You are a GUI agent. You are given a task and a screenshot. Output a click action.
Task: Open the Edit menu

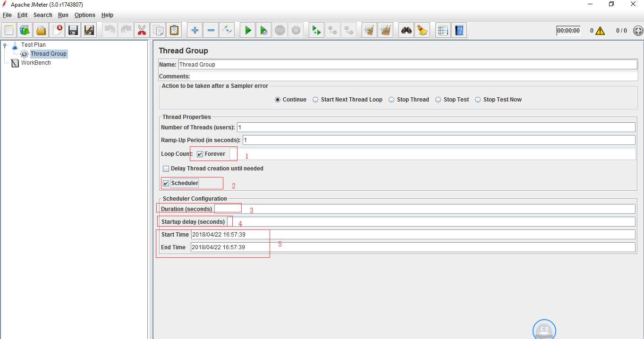(22, 15)
